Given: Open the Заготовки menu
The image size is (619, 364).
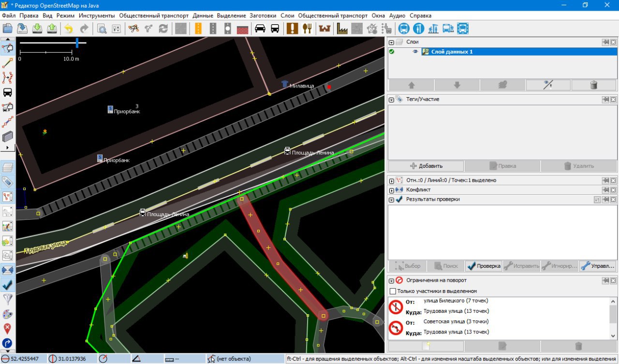Looking at the screenshot, I should point(263,15).
